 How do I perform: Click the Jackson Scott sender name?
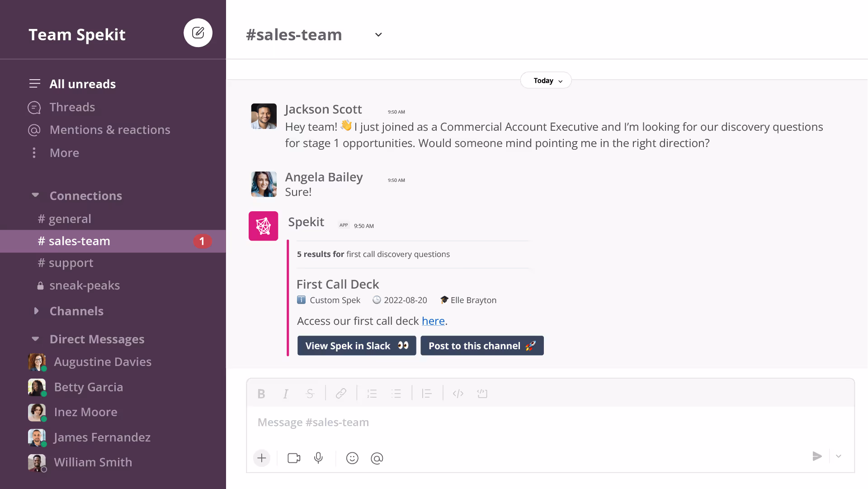323,109
